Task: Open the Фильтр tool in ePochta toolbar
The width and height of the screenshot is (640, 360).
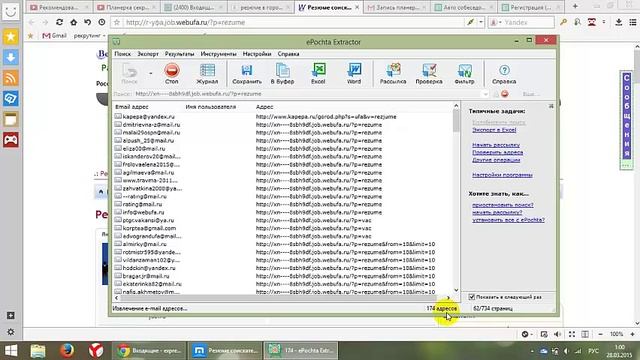Action: [464, 73]
